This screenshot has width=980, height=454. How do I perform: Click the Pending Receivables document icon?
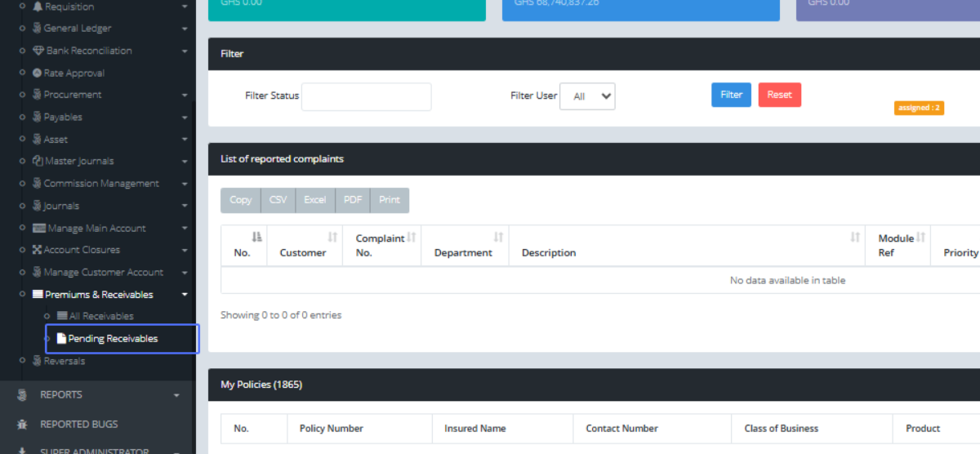61,338
